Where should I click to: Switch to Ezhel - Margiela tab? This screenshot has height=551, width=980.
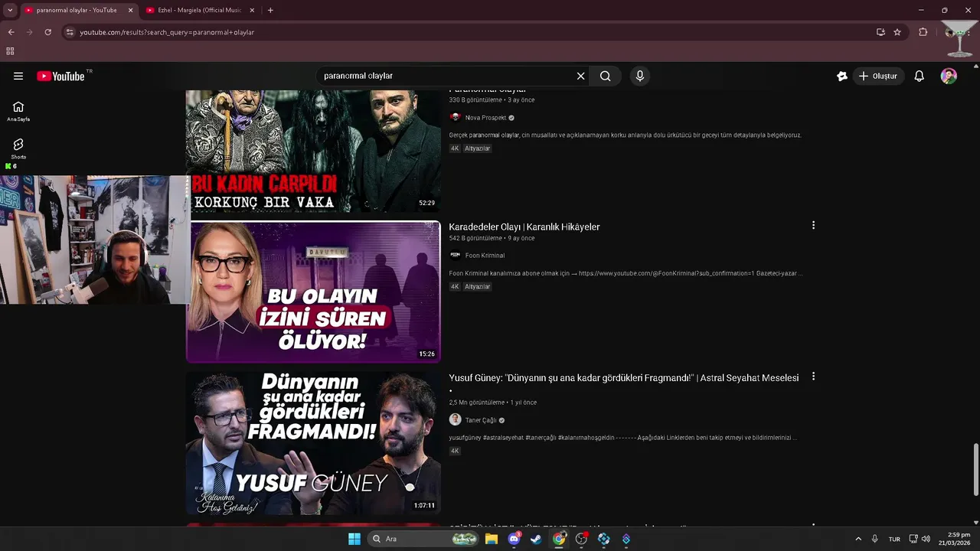coord(201,10)
